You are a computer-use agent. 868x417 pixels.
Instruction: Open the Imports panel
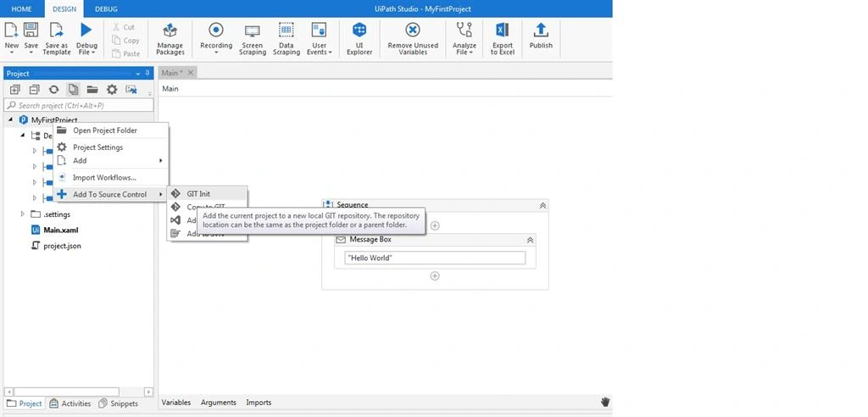(x=259, y=403)
